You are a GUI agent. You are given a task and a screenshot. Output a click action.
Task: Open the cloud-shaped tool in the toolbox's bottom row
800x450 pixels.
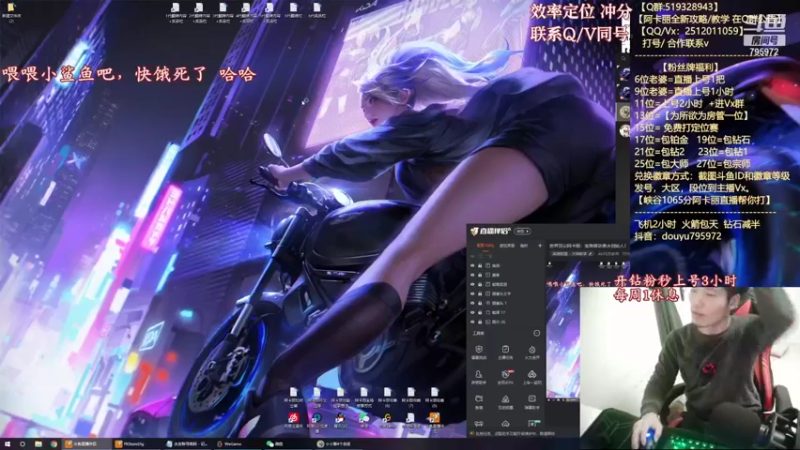pyautogui.click(x=505, y=423)
